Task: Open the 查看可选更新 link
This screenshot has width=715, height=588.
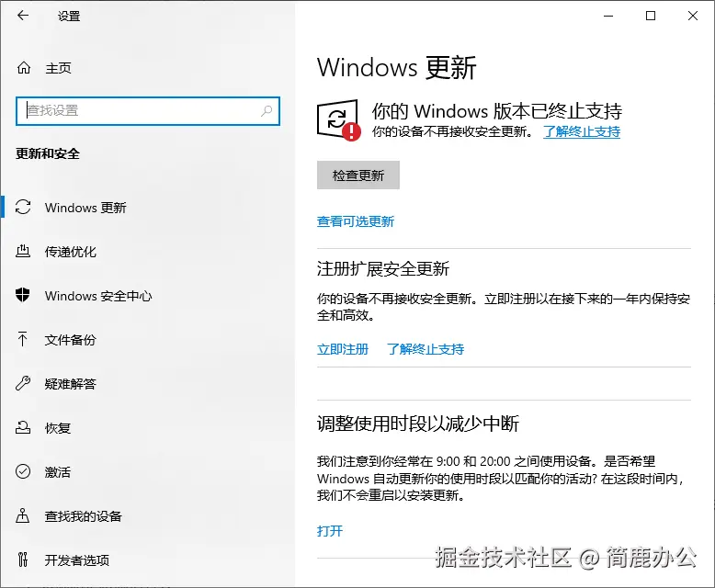Action: pyautogui.click(x=356, y=221)
